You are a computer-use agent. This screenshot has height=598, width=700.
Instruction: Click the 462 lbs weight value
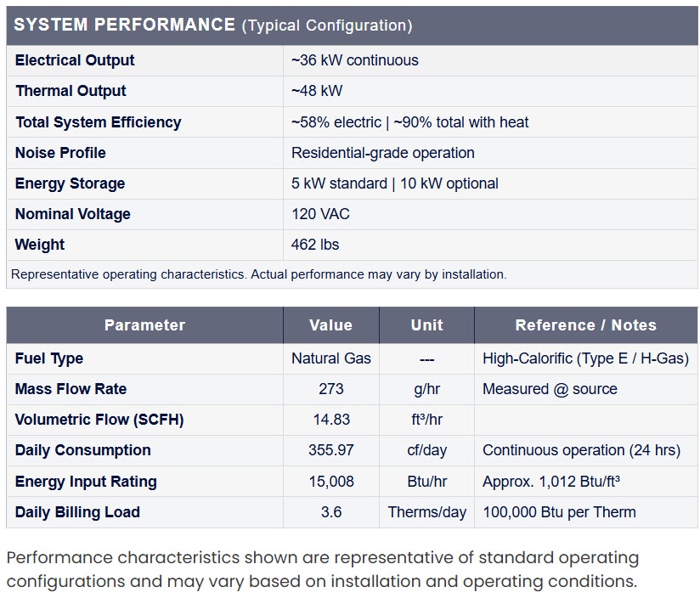tap(315, 245)
